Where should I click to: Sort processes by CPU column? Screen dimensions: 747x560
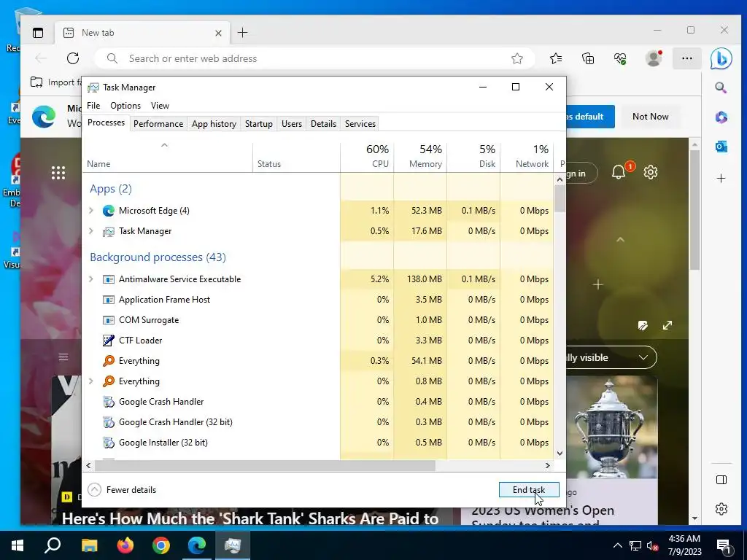[368, 157]
